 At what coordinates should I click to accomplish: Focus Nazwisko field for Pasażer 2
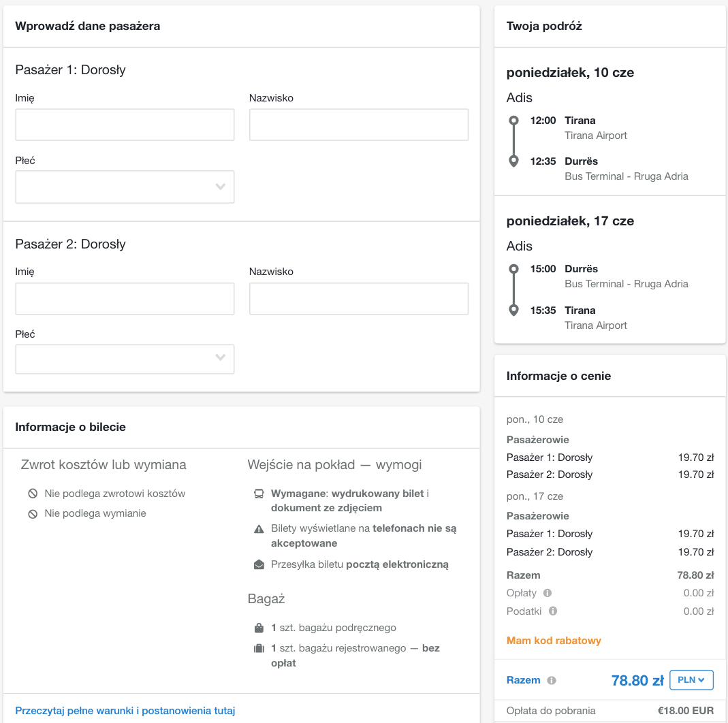[x=359, y=299]
